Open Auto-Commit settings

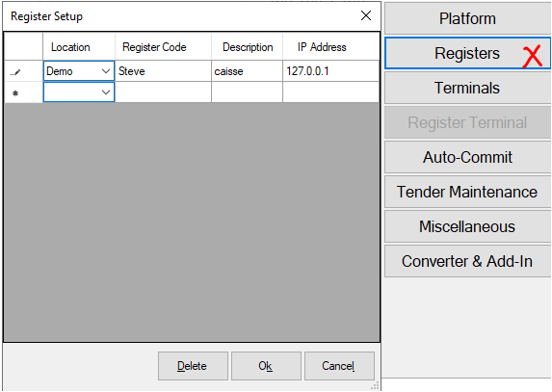point(467,157)
